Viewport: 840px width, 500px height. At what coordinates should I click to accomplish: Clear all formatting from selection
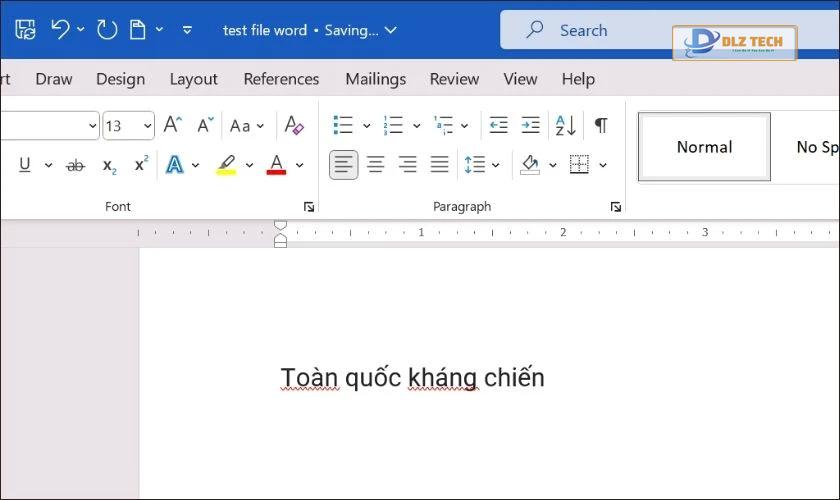[x=294, y=125]
